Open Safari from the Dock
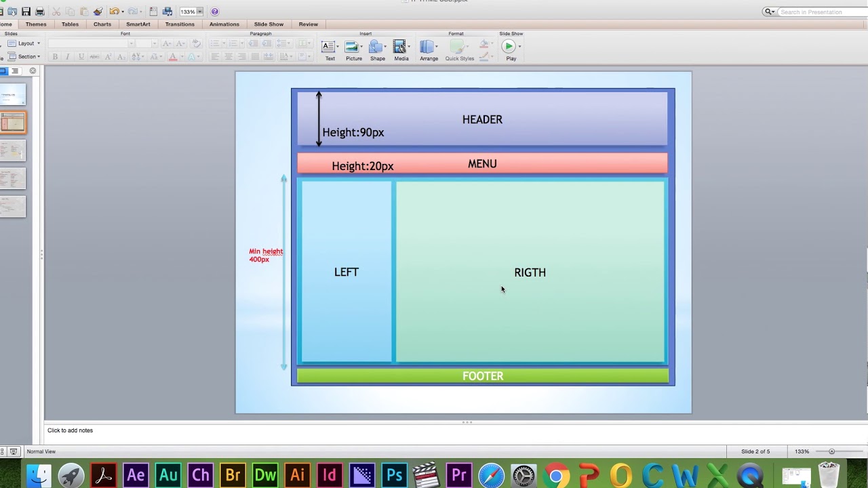Screen dimensions: 868x488 tap(491, 474)
